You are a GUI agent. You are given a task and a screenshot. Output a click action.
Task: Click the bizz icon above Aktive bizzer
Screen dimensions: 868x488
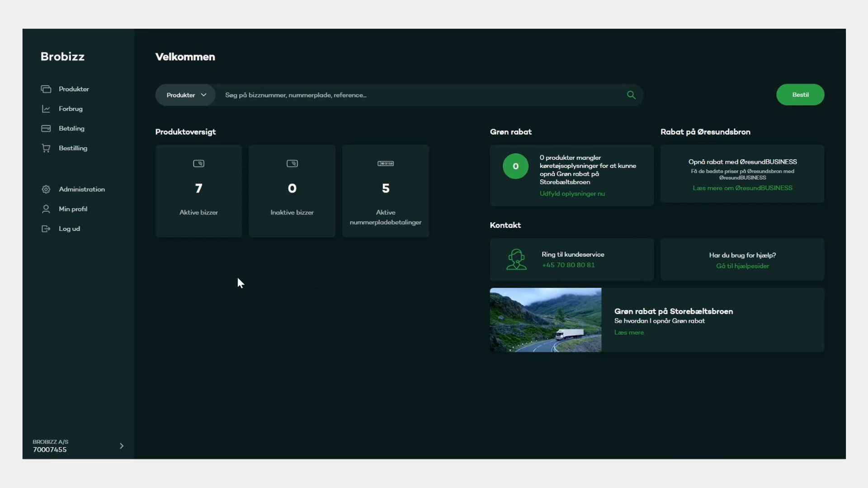click(x=198, y=164)
